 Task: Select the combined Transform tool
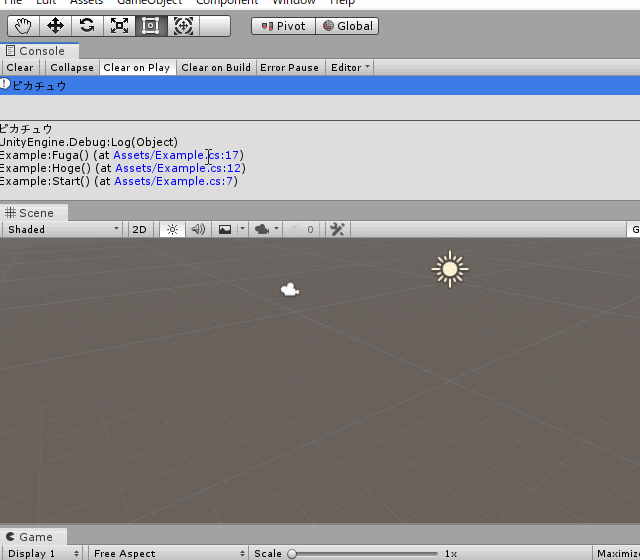[x=183, y=26]
